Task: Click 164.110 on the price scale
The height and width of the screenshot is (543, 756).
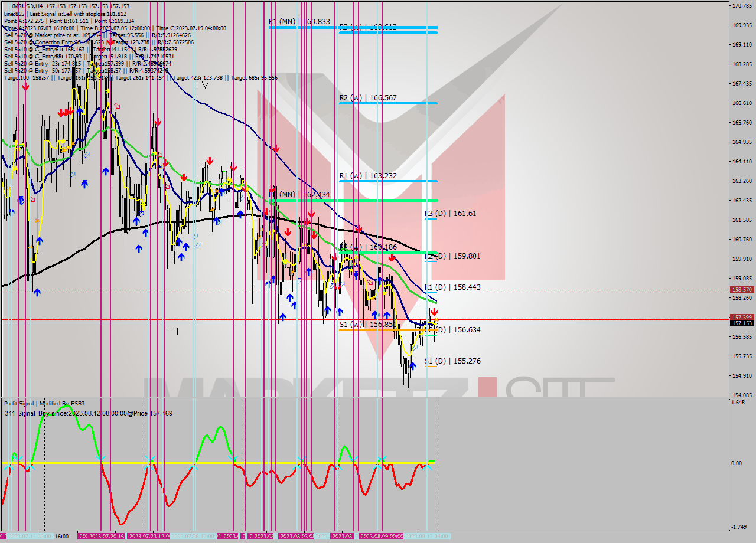Action: coord(742,161)
